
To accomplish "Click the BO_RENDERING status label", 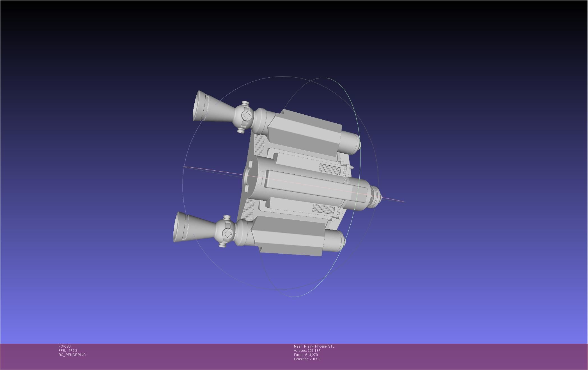I will (x=72, y=355).
